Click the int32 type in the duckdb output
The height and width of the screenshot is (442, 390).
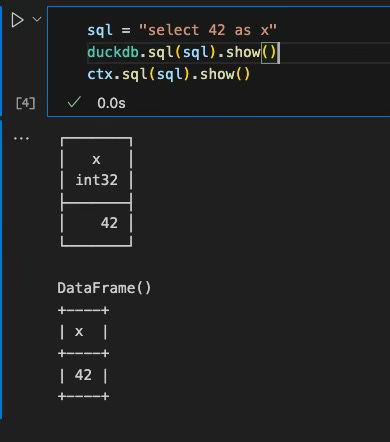[x=97, y=180]
